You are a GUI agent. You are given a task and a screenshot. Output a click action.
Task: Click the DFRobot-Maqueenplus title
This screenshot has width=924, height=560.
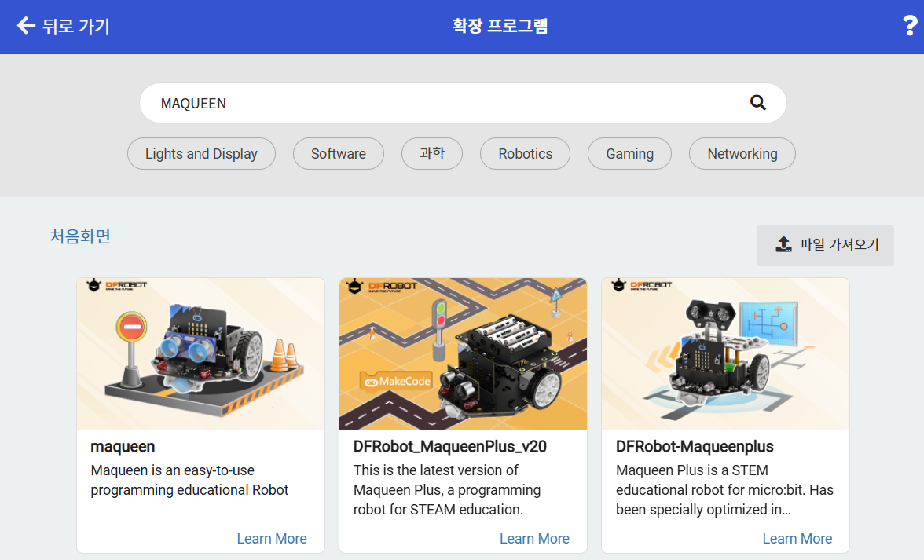coord(695,447)
